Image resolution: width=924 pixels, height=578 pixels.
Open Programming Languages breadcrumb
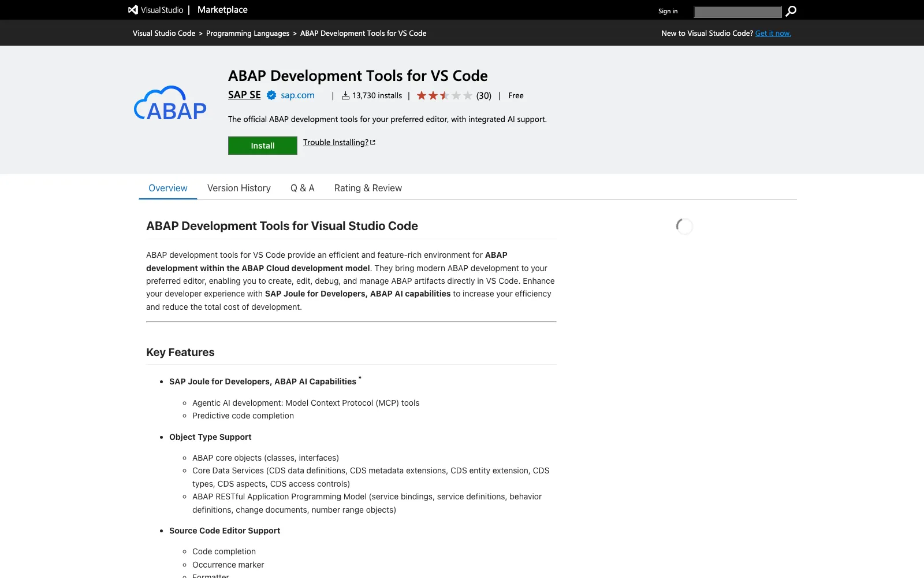tap(248, 34)
